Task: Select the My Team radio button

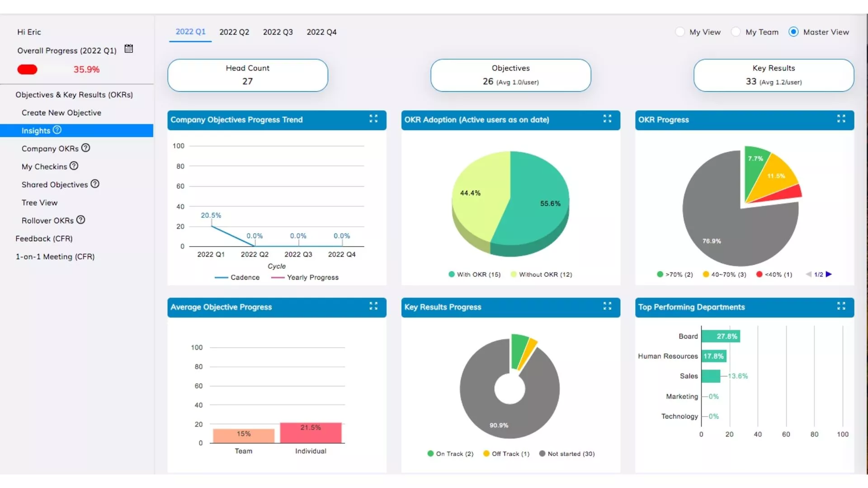Action: 736,32
